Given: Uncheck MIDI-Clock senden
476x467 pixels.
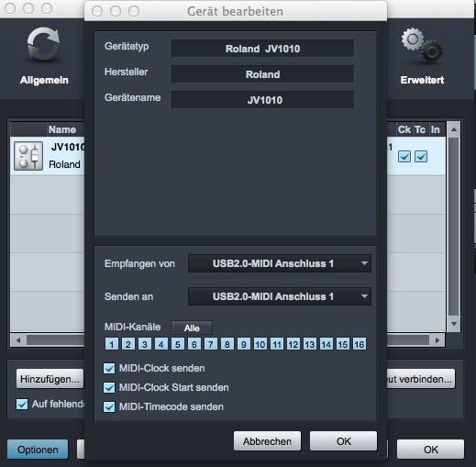Looking at the screenshot, I should (x=109, y=369).
